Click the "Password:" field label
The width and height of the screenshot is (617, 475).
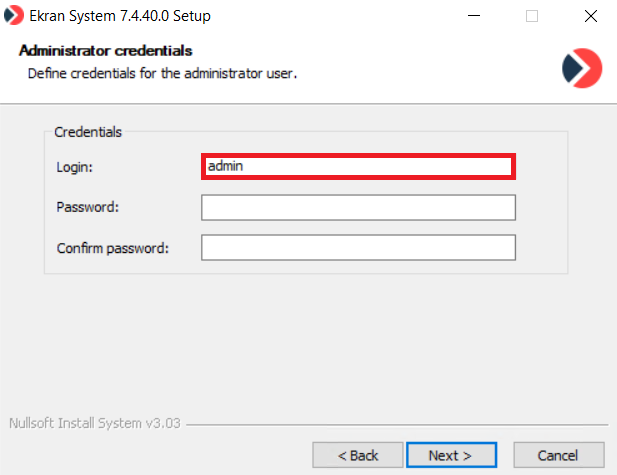(x=88, y=207)
